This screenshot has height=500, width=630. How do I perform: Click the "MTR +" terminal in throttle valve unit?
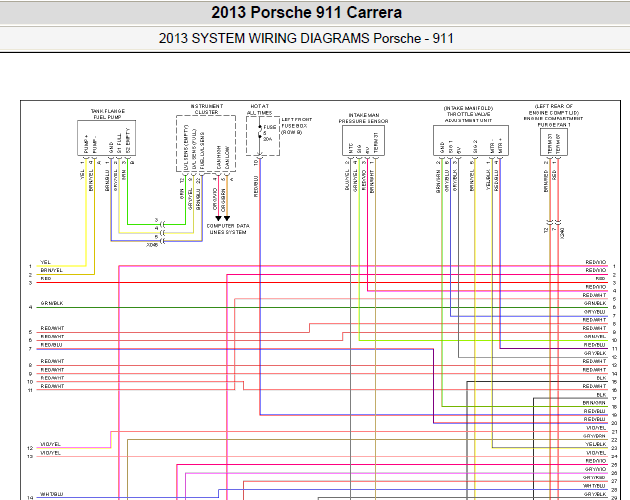tap(500, 145)
